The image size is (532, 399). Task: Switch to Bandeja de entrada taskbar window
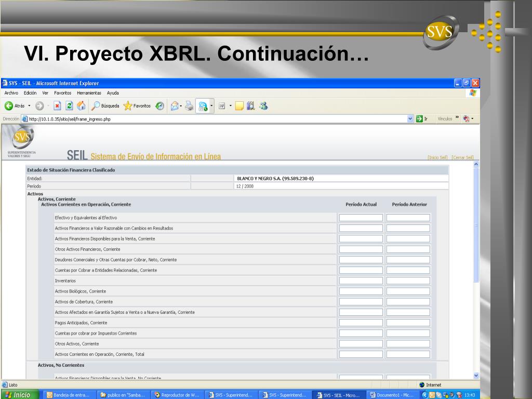(70, 395)
